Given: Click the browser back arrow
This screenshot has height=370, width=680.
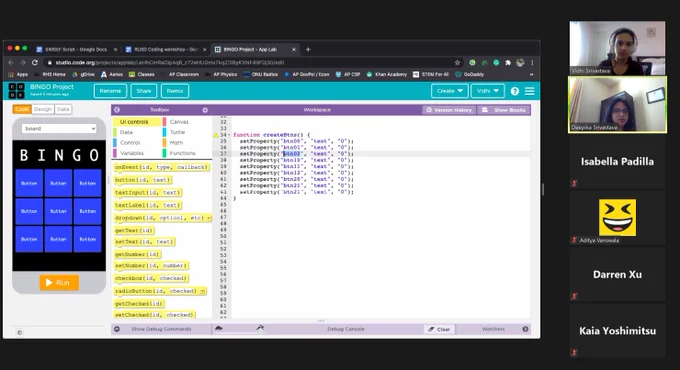Looking at the screenshot, I should (11, 62).
